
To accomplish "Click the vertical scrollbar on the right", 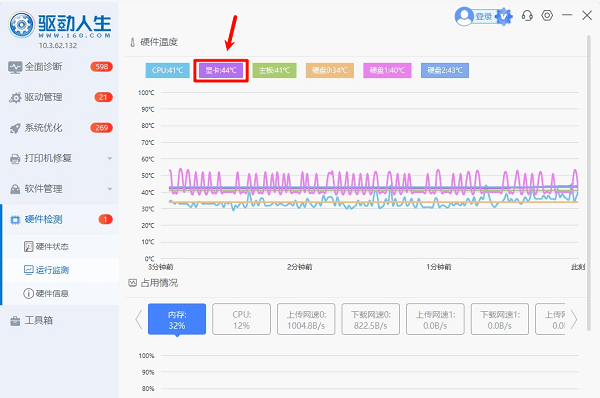I will point(589,183).
